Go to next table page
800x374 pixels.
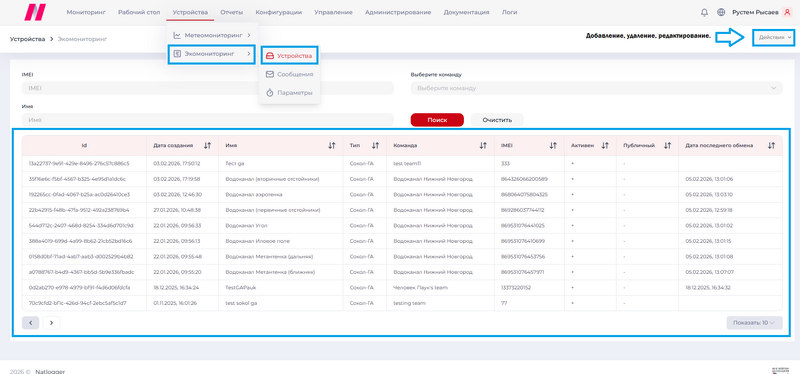52,322
